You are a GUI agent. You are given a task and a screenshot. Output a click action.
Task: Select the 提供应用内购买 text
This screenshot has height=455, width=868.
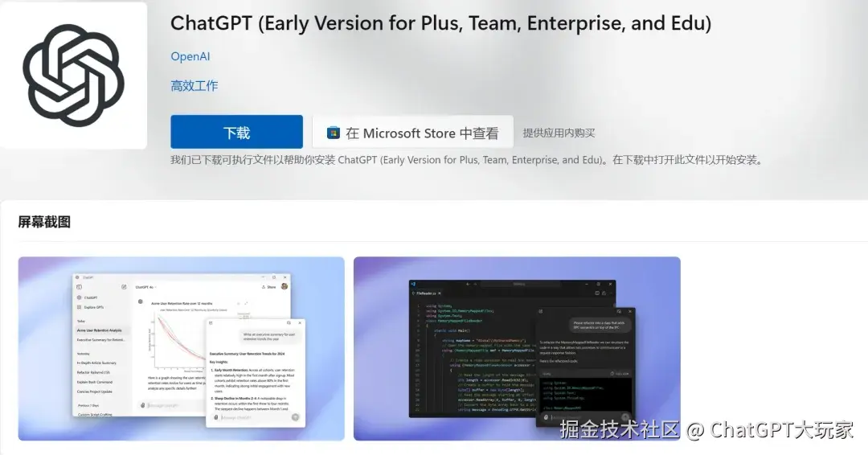point(559,133)
